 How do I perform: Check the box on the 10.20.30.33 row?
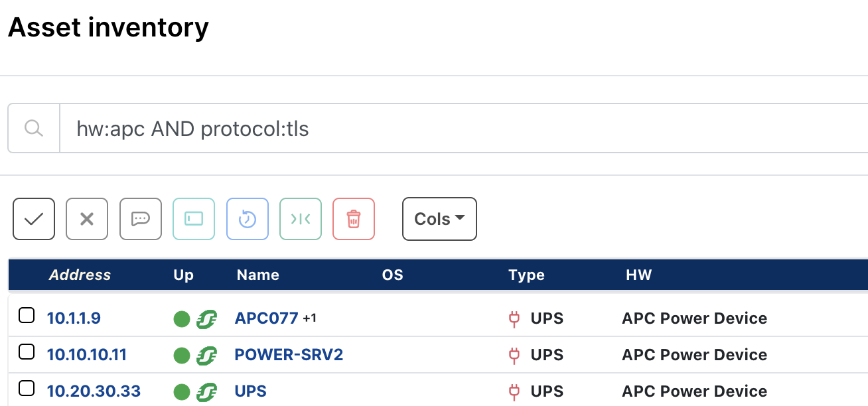[27, 389]
